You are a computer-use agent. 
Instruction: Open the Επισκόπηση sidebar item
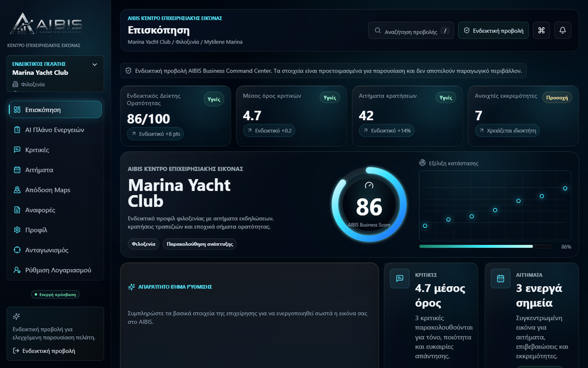coord(55,110)
